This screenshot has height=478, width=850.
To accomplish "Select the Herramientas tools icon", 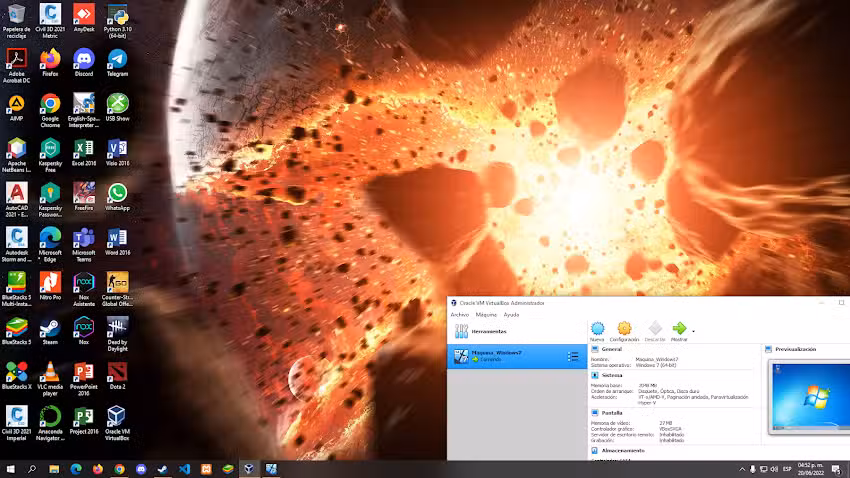I will click(x=461, y=331).
